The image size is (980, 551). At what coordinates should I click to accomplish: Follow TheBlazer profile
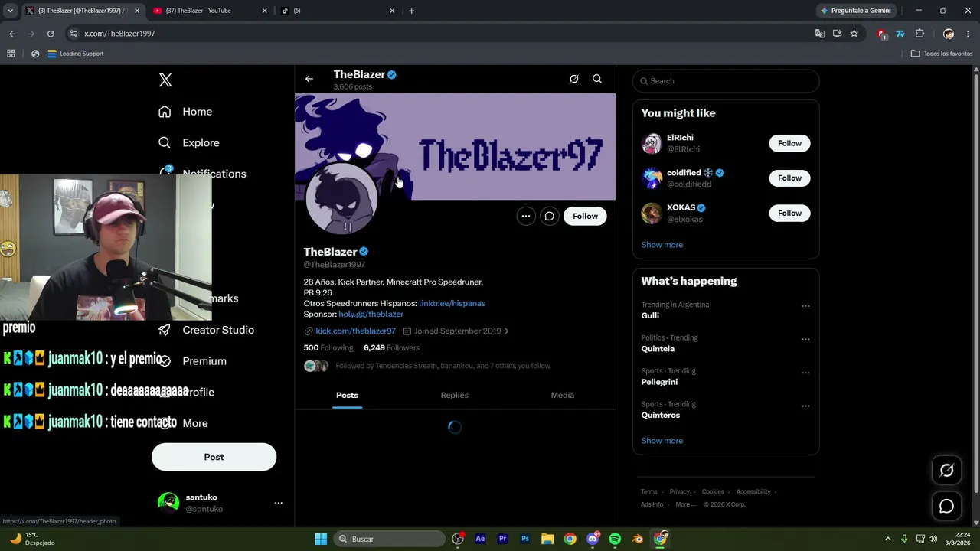click(x=585, y=216)
